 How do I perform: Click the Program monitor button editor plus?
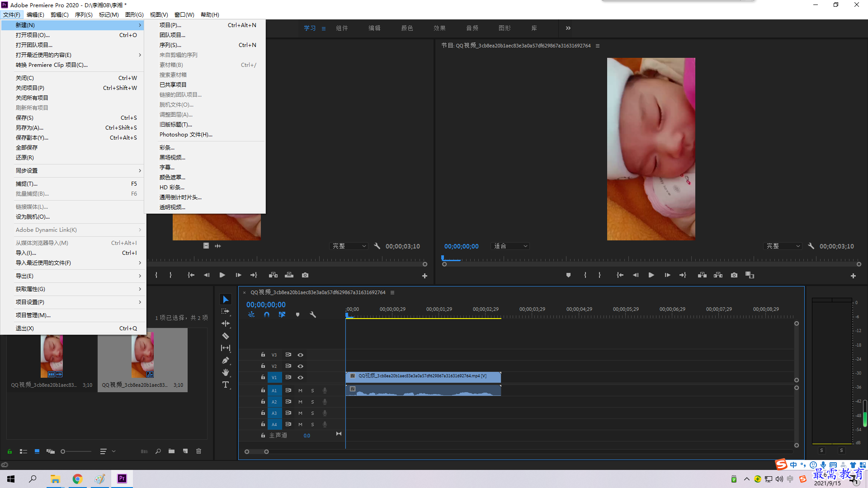point(853,276)
